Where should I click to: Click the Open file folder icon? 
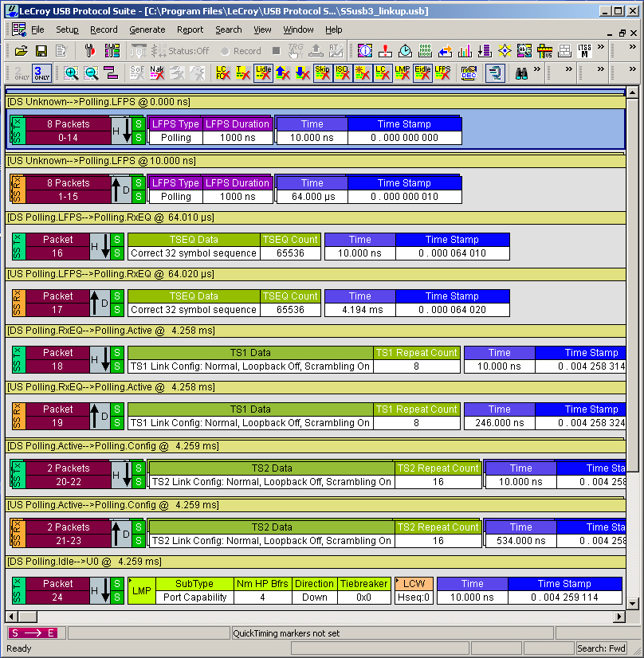(22, 51)
